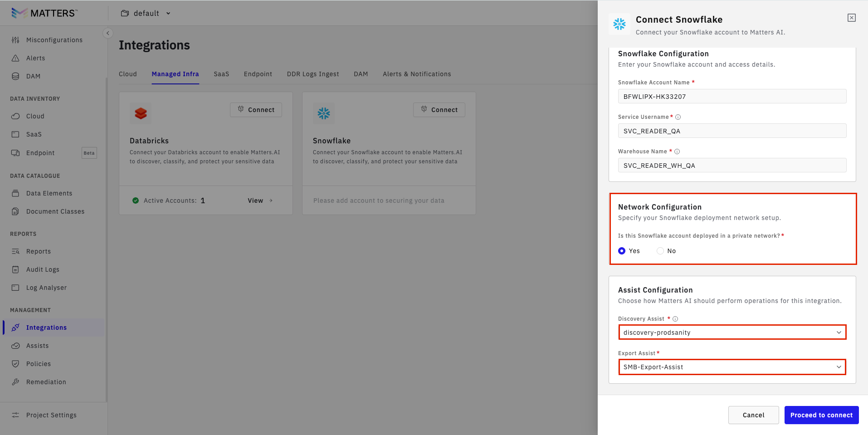Click the Snowflake logo on integration card
Viewport: 868px width, 435px height.
click(x=324, y=113)
